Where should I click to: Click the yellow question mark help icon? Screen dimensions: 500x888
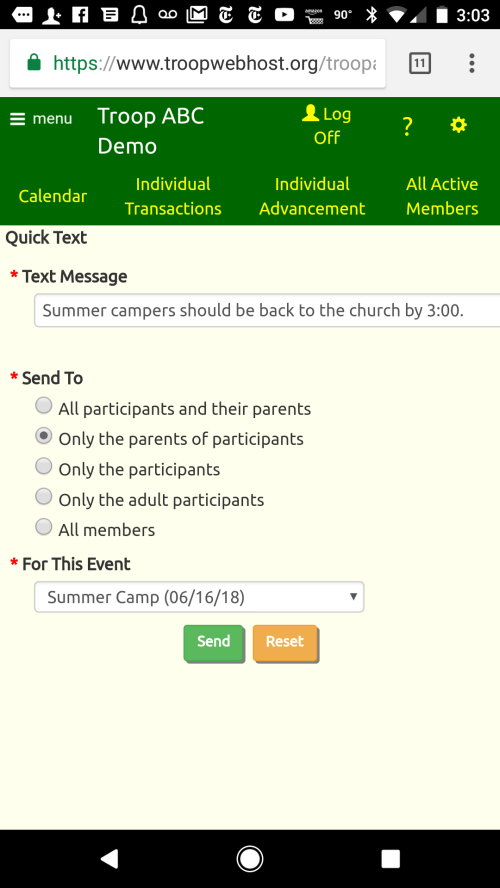pyautogui.click(x=407, y=126)
